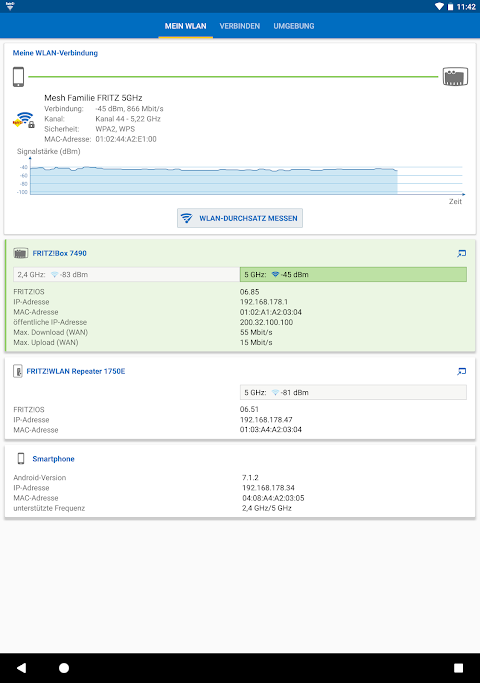The width and height of the screenshot is (480, 683).
Task: Select the FRITZ!Box 5 GHz -45 dBm band
Action: (353, 274)
